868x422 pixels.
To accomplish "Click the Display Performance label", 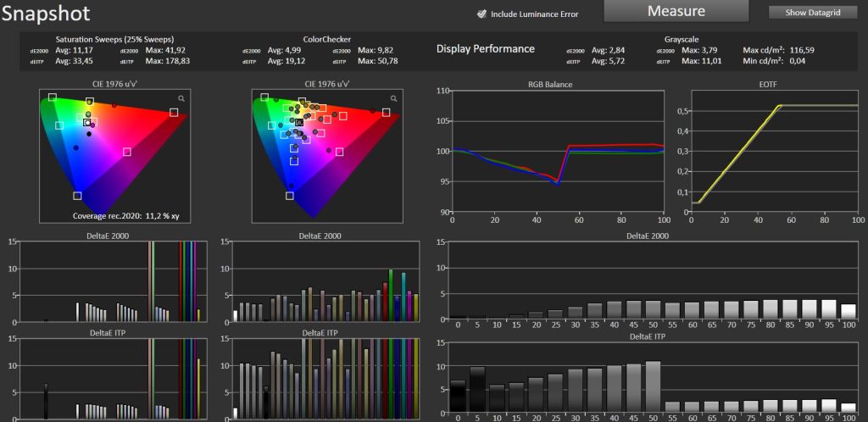I will (x=486, y=48).
